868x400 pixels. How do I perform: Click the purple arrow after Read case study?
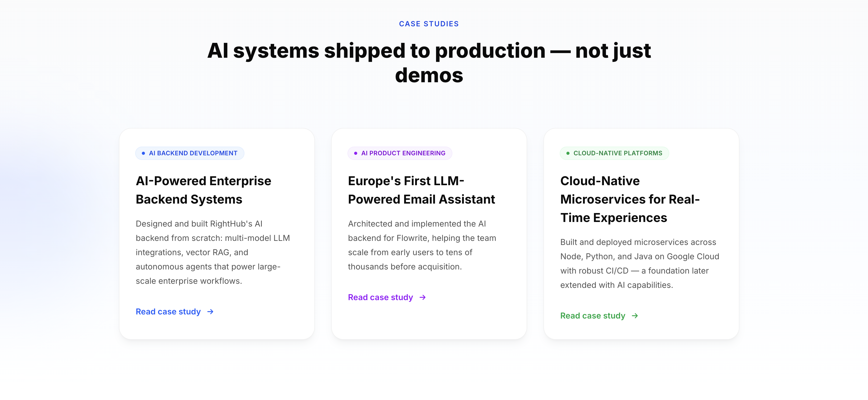(x=423, y=297)
